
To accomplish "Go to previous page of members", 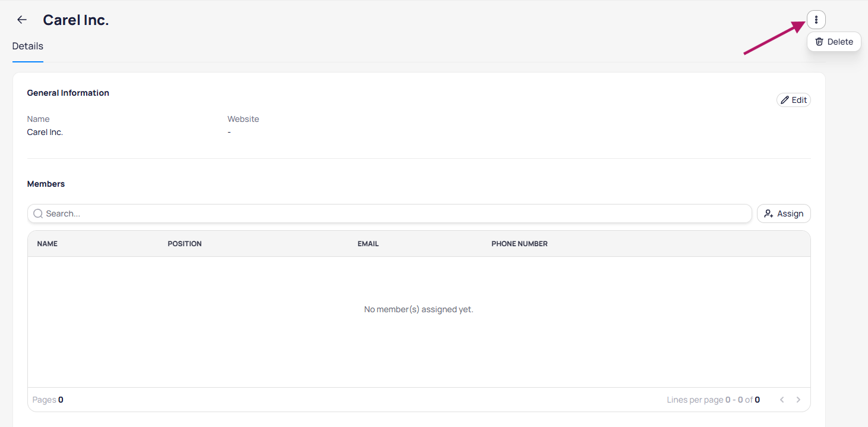I will coord(782,400).
